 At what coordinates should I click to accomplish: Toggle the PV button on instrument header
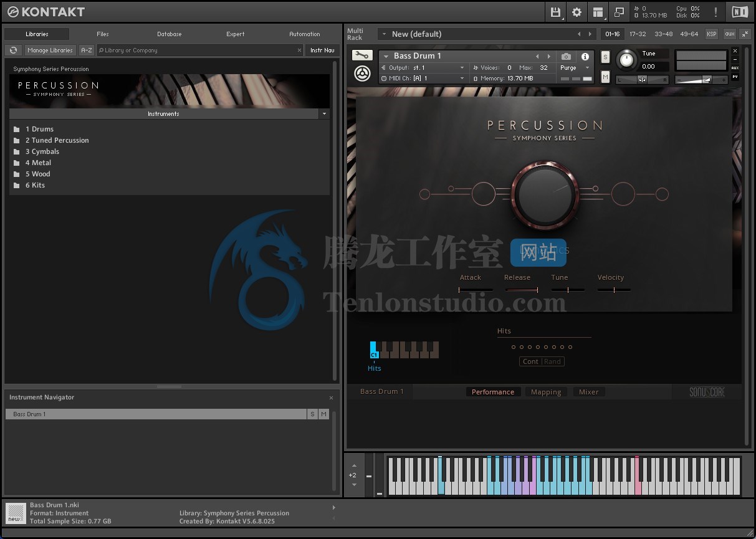click(x=735, y=77)
